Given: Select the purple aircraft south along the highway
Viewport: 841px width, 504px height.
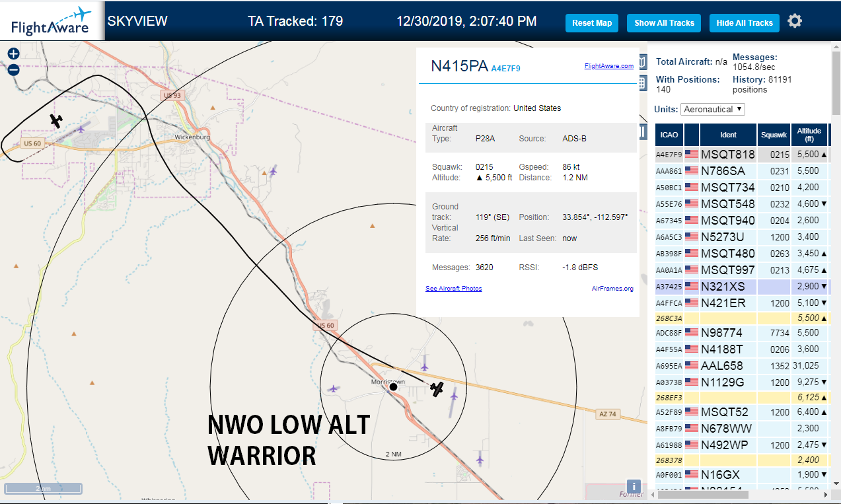Looking at the screenshot, I should point(480,458).
